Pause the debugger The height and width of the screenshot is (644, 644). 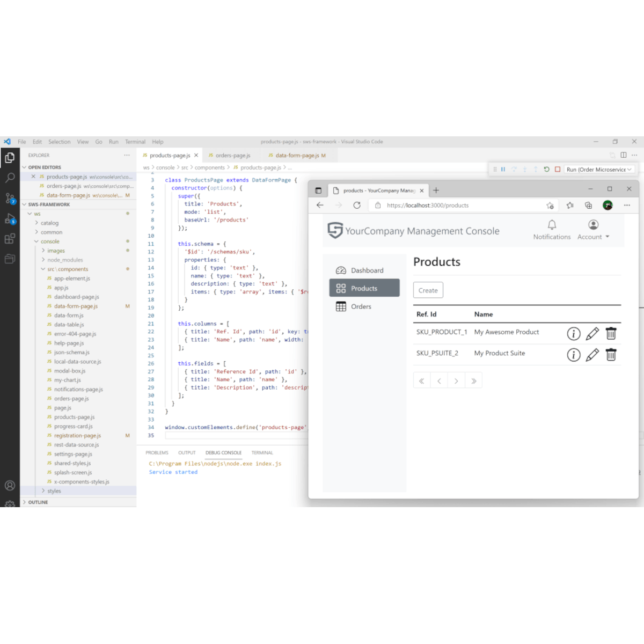[x=503, y=170]
